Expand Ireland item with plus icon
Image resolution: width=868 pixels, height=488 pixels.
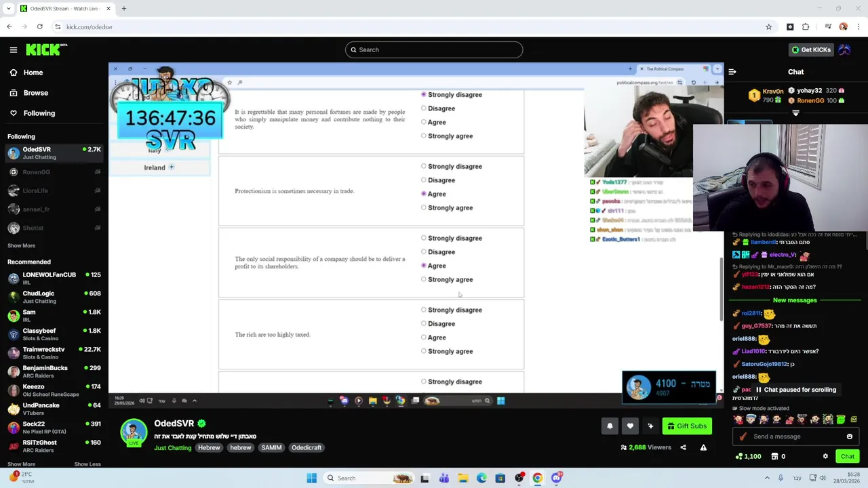click(172, 167)
